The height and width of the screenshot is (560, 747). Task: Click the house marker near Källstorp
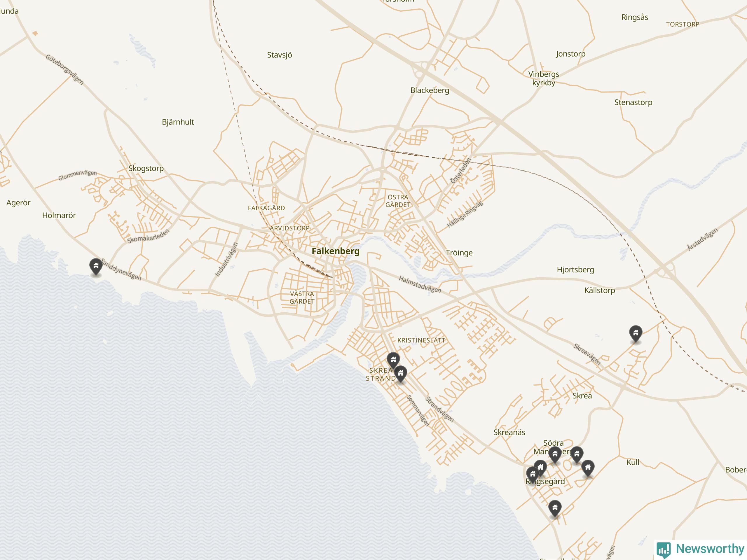tap(636, 333)
